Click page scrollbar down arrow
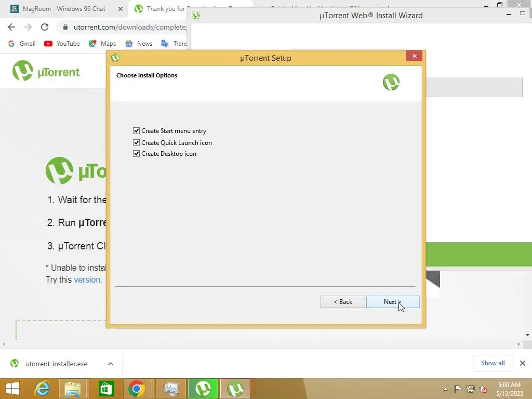 pyautogui.click(x=528, y=335)
